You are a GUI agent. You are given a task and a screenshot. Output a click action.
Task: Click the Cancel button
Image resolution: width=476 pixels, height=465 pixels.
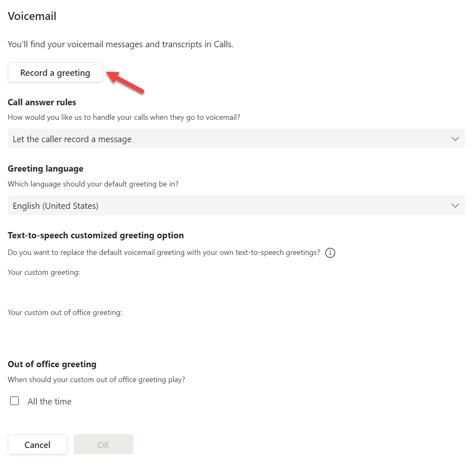[37, 444]
